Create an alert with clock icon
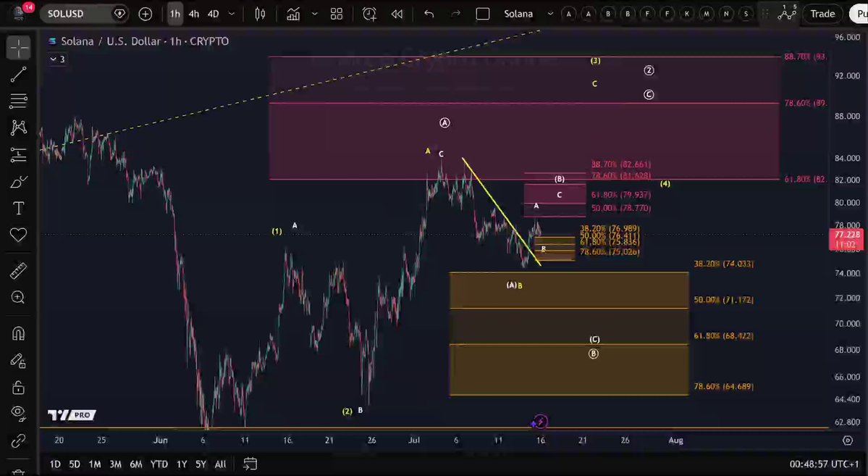This screenshot has height=476, width=868. [x=369, y=14]
